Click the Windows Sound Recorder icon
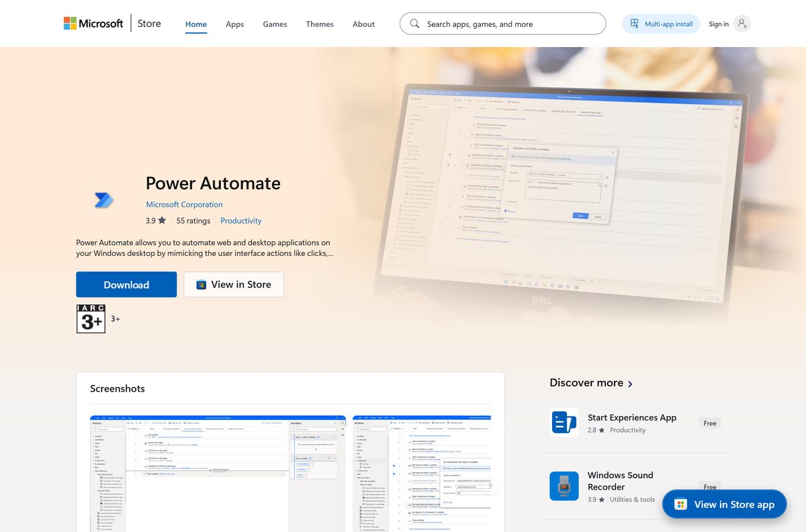Screen dimensions: 806x532 (x=564, y=486)
